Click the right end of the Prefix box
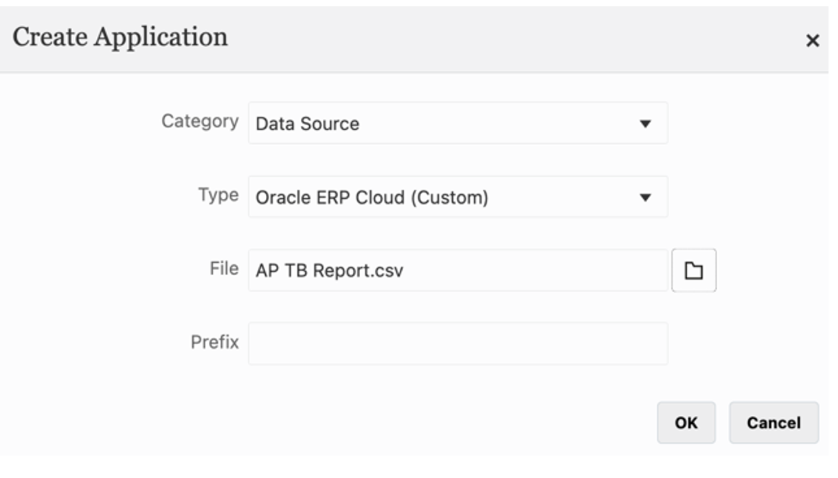The width and height of the screenshot is (838, 478). click(x=650, y=343)
